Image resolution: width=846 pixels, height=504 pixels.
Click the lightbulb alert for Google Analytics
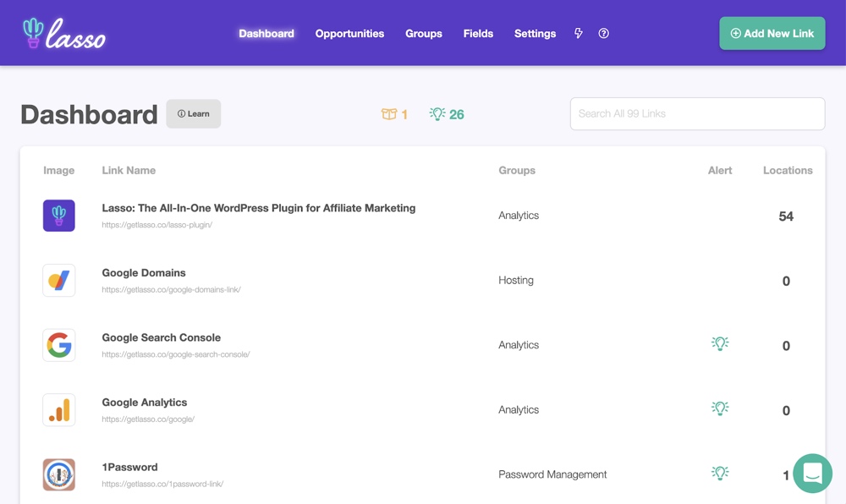point(720,408)
